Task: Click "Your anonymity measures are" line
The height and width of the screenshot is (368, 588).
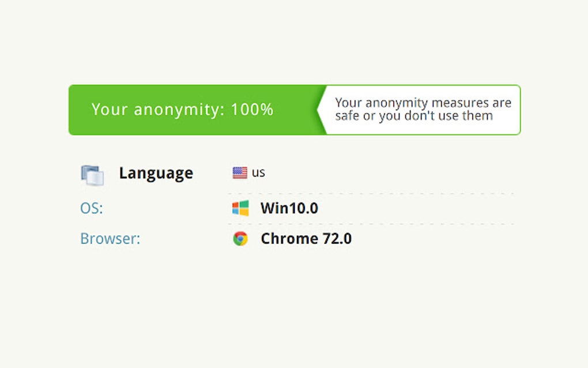Action: point(423,103)
